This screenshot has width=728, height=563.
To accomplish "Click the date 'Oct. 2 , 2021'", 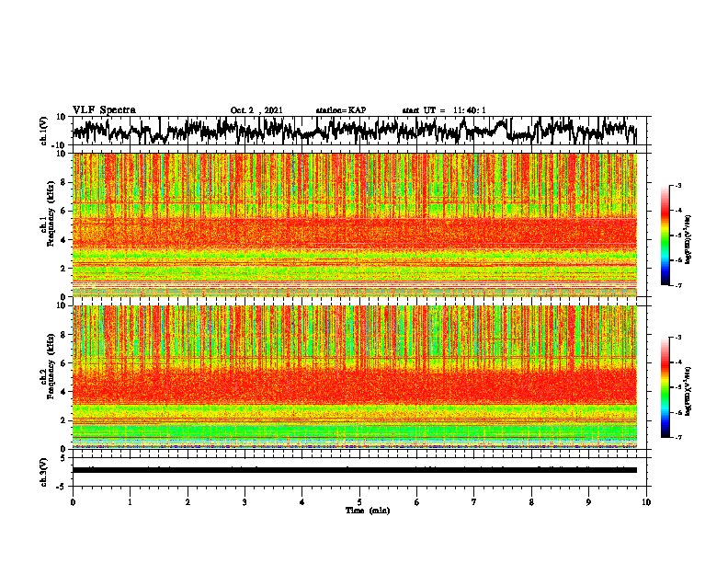I will [x=256, y=110].
